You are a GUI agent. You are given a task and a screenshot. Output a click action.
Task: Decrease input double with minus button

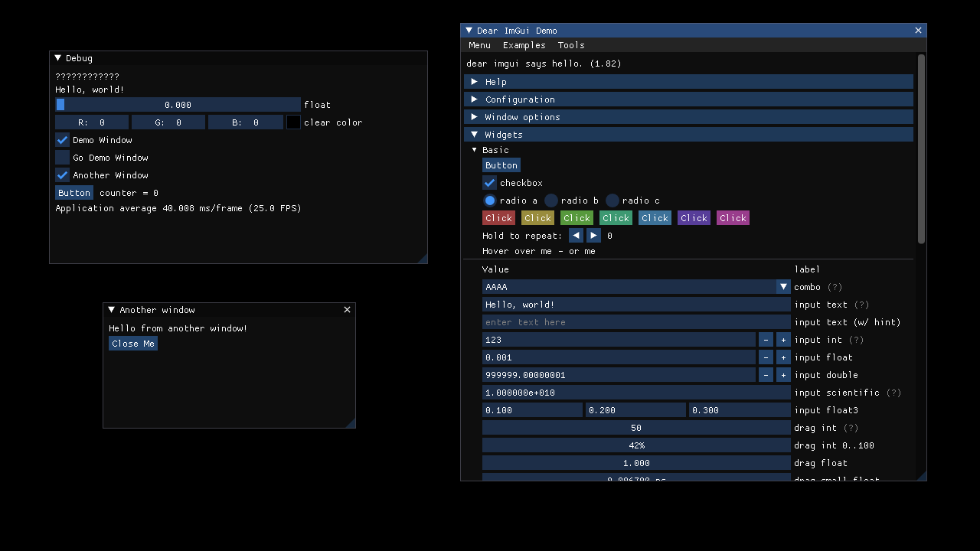(766, 375)
